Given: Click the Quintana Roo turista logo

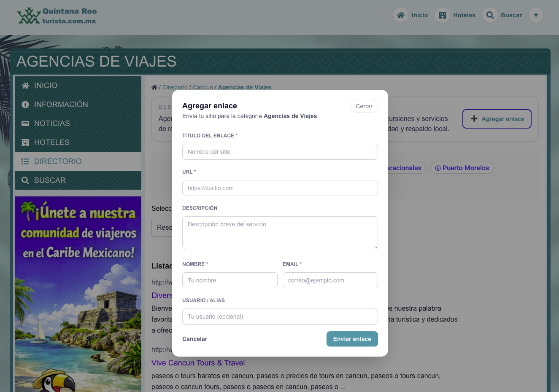Looking at the screenshot, I should [x=57, y=16].
